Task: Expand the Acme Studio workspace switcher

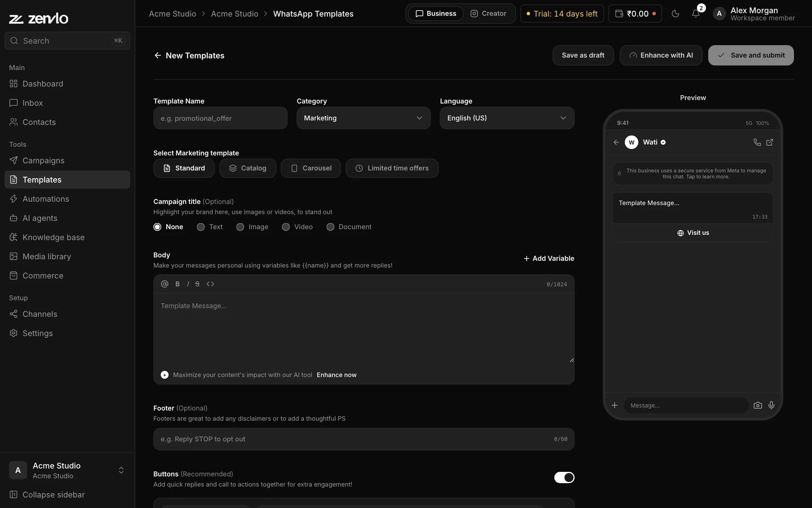Action: [x=67, y=470]
